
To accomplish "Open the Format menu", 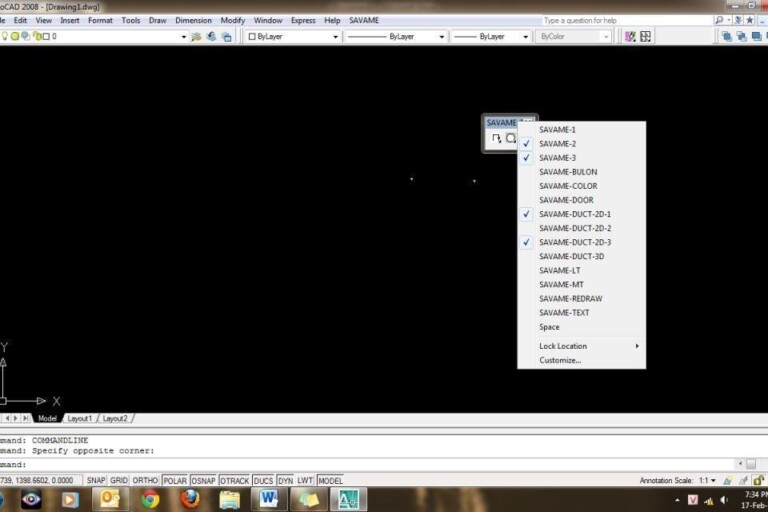I will click(x=100, y=20).
